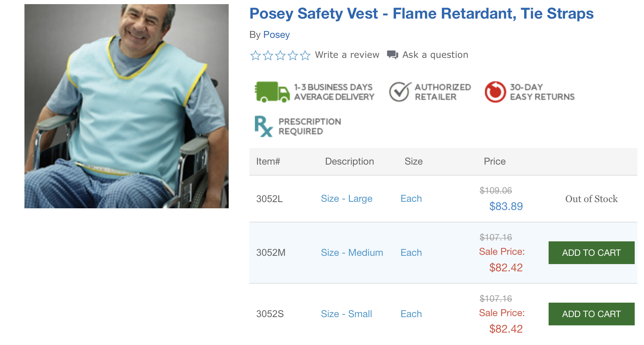Open the Posey brand link
644x345 pixels.
pos(277,35)
